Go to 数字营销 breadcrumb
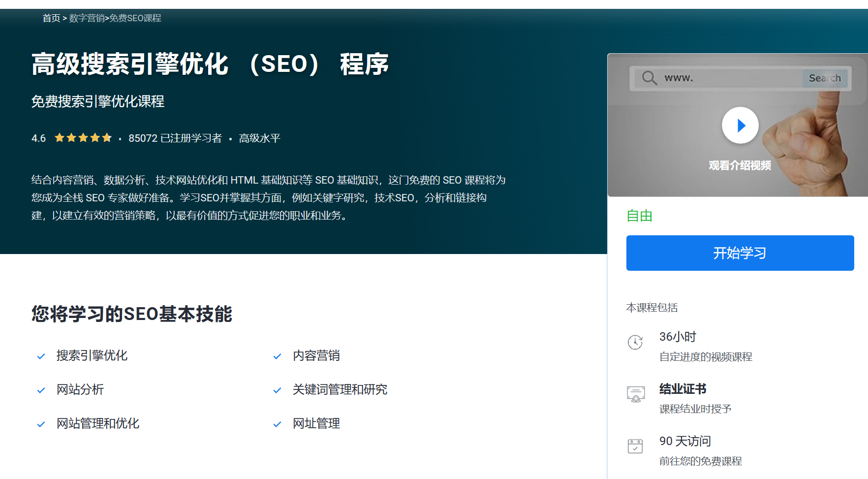Screen dimensions: 868x479 pyautogui.click(x=87, y=18)
